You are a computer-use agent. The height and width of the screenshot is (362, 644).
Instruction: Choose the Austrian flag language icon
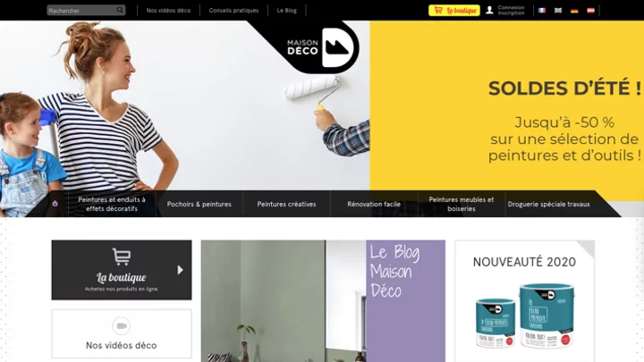coord(590,10)
